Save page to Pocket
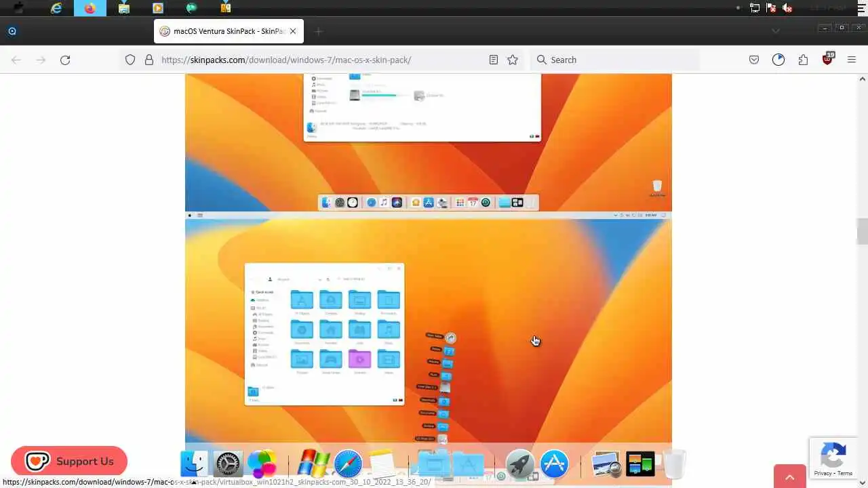868x488 pixels. [x=754, y=60]
